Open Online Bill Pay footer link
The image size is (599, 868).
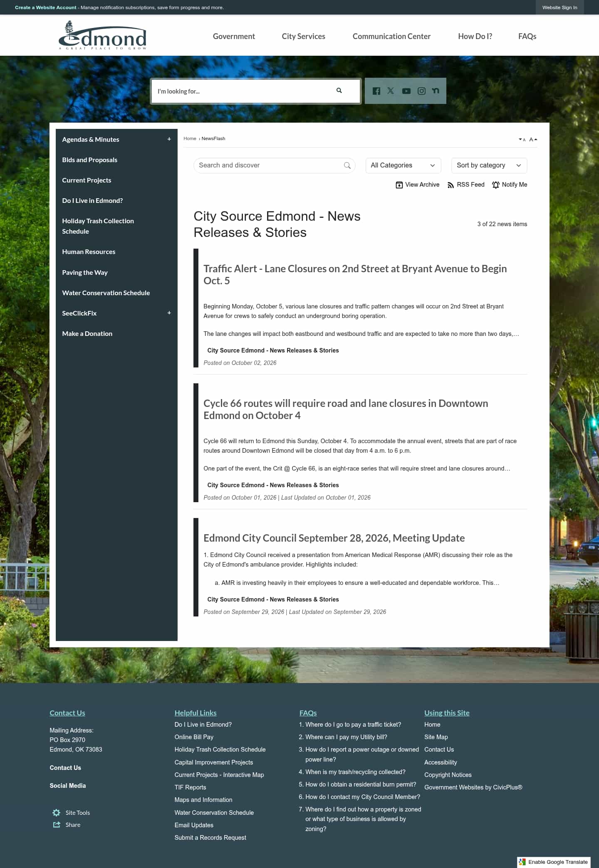pos(194,737)
